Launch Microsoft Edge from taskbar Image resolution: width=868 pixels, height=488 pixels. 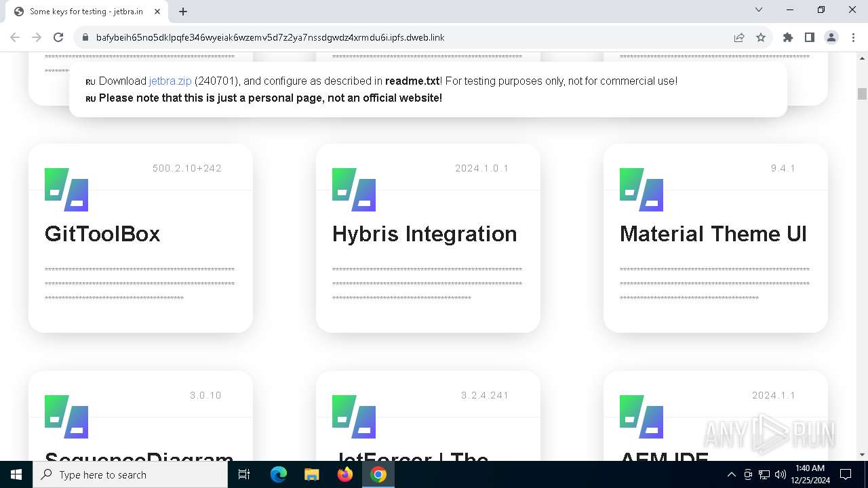(x=279, y=474)
